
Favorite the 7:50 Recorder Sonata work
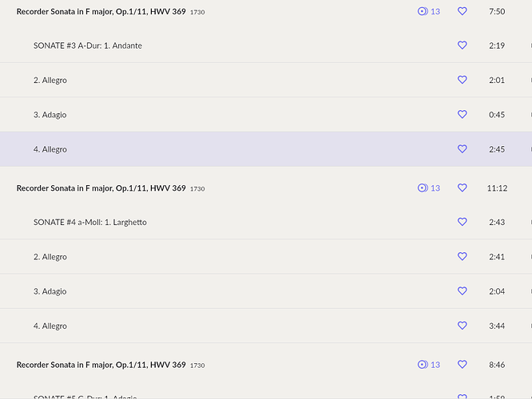[463, 11]
